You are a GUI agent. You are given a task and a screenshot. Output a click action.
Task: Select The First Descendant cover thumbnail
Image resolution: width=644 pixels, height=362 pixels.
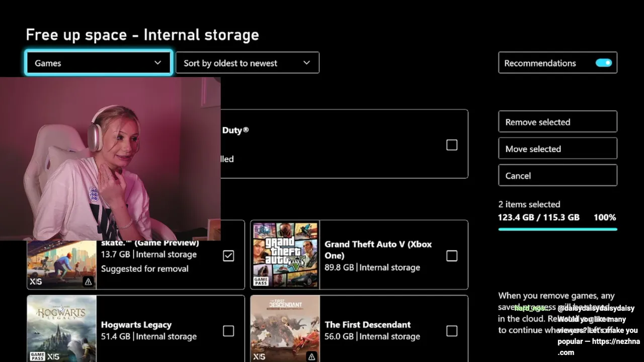click(285, 329)
